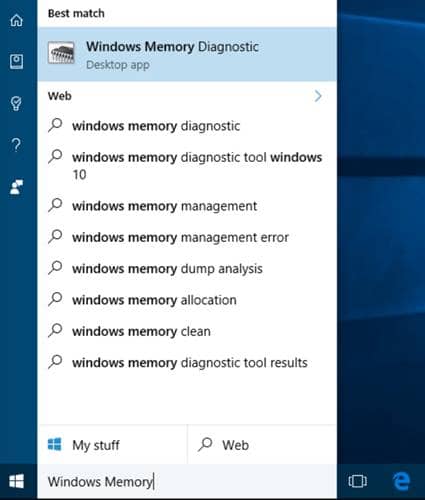Click the magnifier icon beside 'windows memory allocation'

pos(55,299)
